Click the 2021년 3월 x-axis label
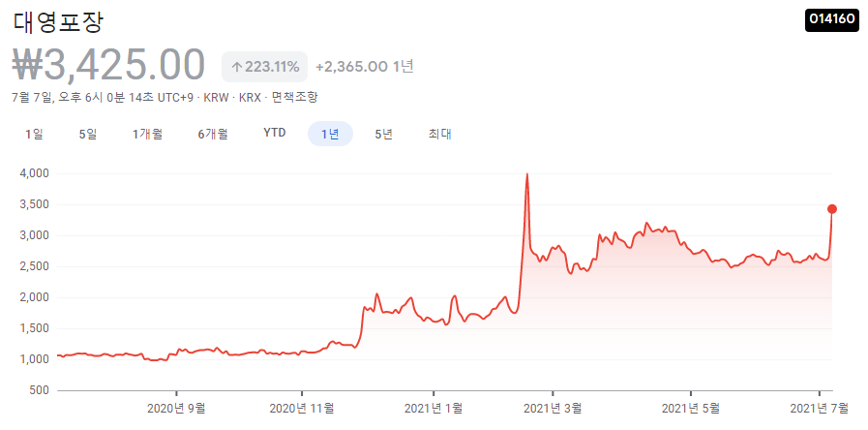Viewport: 868px width, 430px height. [553, 409]
